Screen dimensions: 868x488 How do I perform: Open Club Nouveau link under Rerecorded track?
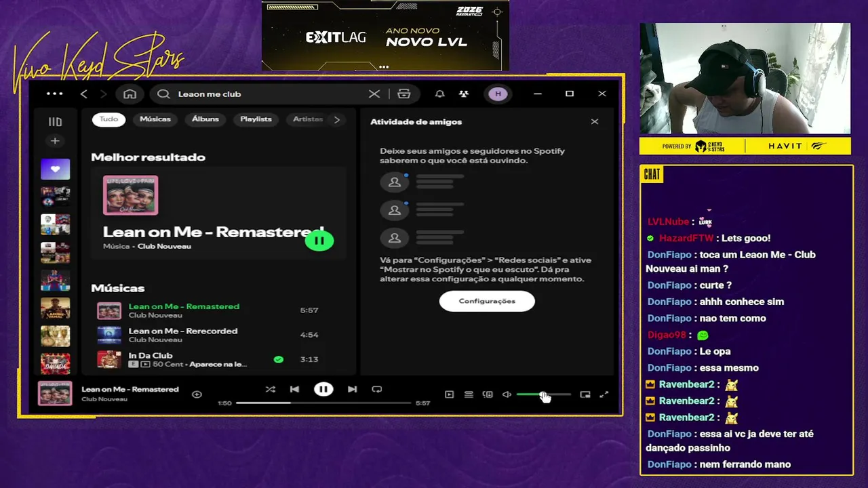pyautogui.click(x=155, y=340)
